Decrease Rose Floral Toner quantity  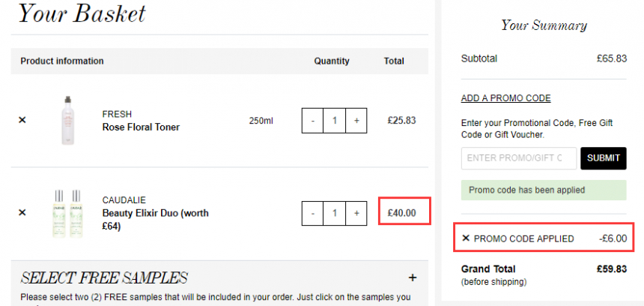pyautogui.click(x=312, y=121)
